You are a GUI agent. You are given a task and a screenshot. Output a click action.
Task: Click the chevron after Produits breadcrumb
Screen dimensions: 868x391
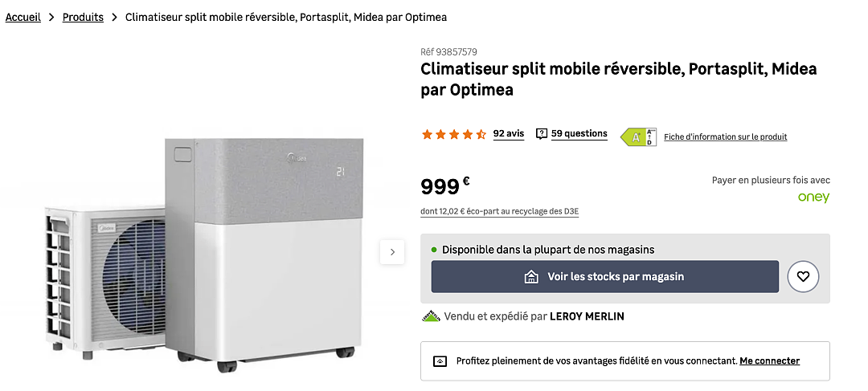[x=115, y=17]
